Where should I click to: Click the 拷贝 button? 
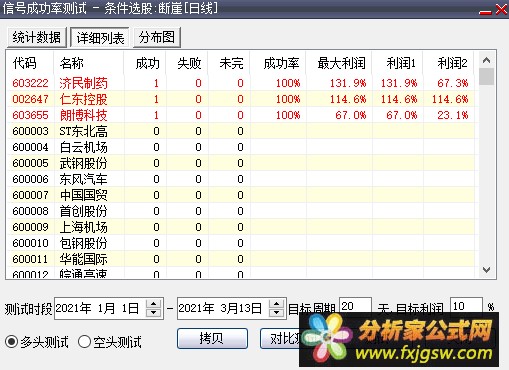pyautogui.click(x=212, y=338)
